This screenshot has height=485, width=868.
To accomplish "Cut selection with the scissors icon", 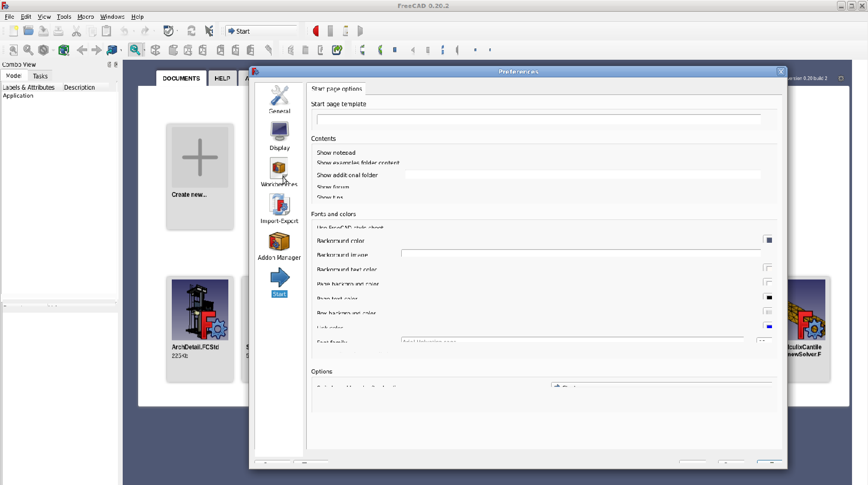I will tap(76, 31).
